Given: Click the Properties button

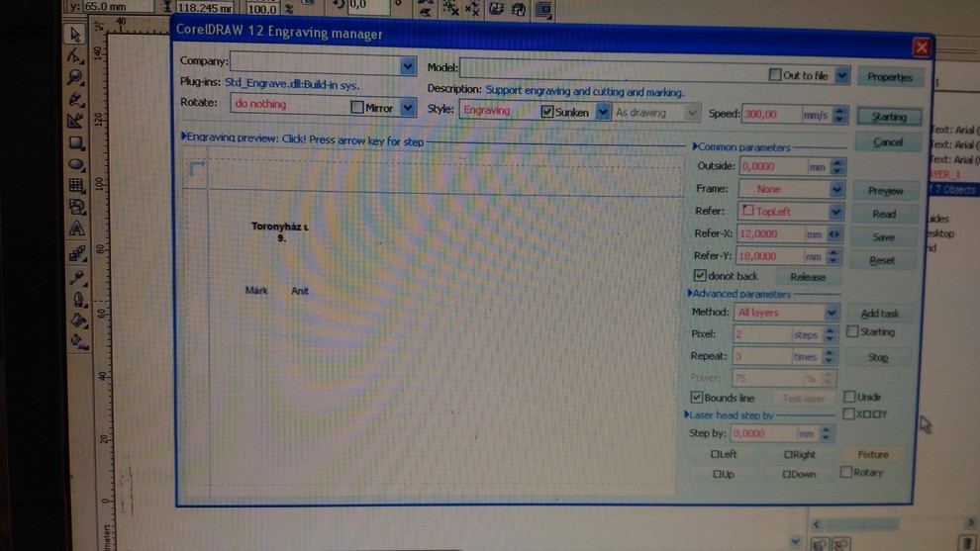Looking at the screenshot, I should 889,77.
